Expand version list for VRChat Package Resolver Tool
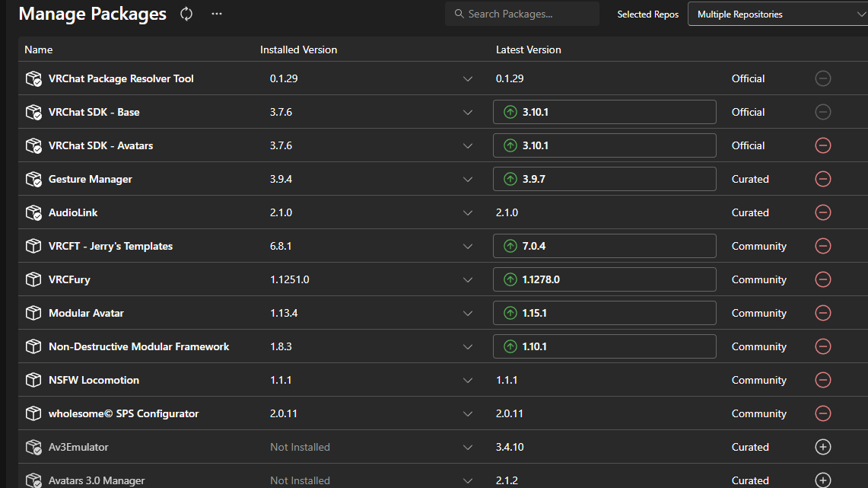The height and width of the screenshot is (488, 868). click(468, 79)
